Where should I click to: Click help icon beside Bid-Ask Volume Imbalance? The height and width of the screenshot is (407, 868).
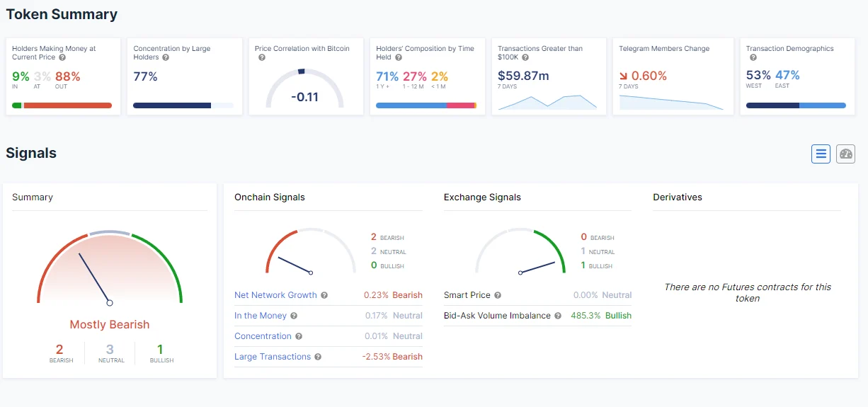click(558, 316)
